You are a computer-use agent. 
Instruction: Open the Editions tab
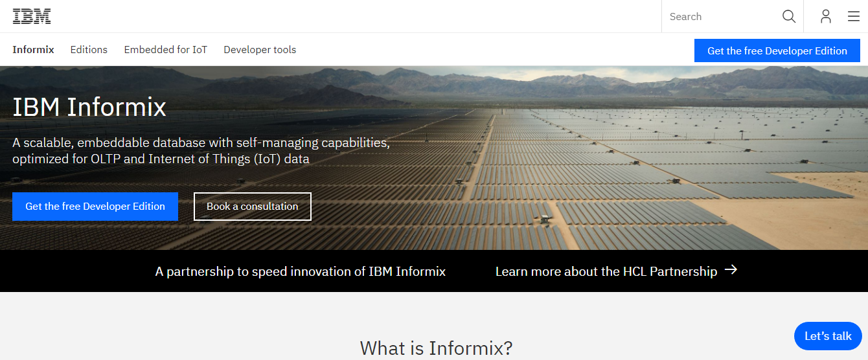pos(89,49)
